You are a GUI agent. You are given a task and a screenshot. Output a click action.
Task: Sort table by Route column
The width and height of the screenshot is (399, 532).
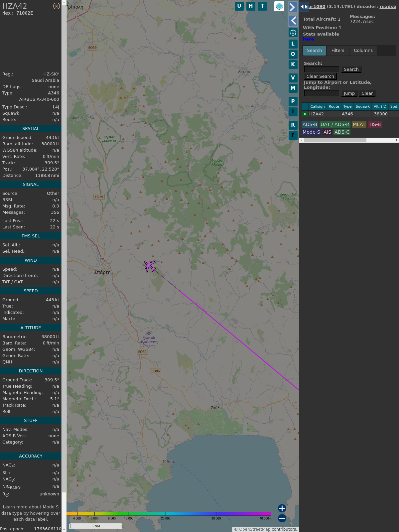click(x=334, y=106)
